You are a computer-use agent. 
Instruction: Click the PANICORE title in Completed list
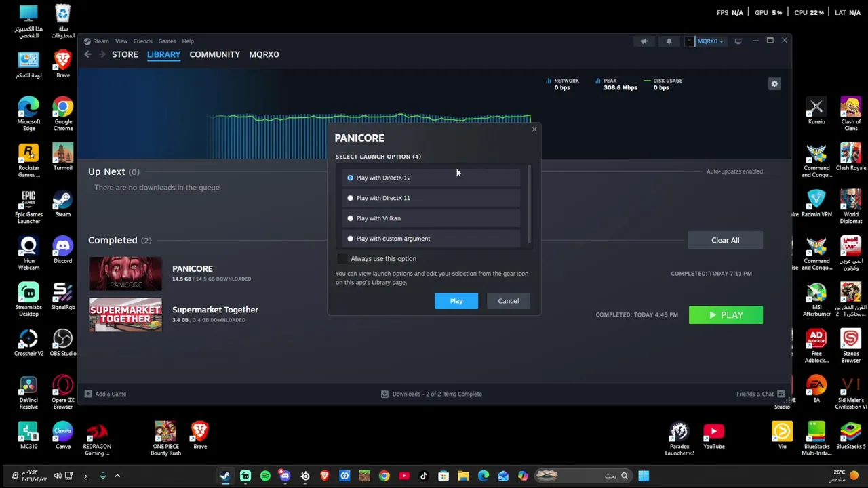coord(193,269)
